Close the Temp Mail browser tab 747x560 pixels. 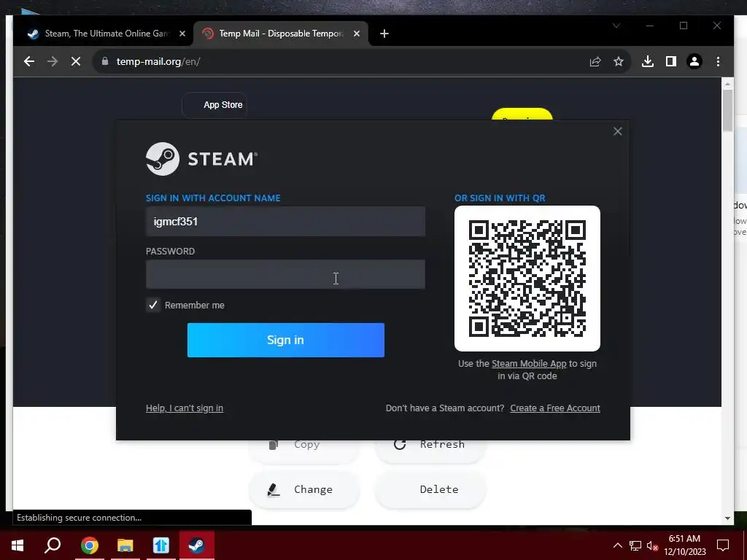pyautogui.click(x=356, y=34)
